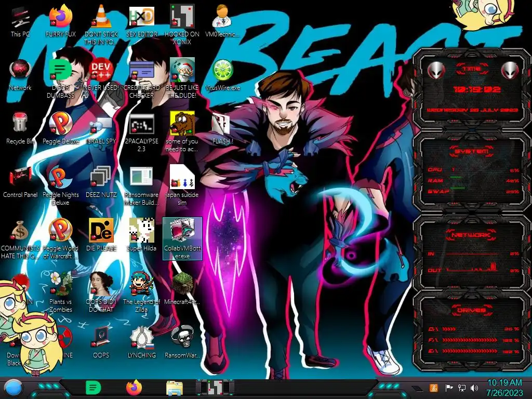Click the left alien head in the widget
Viewport: 532px width, 399px height.
click(436, 70)
